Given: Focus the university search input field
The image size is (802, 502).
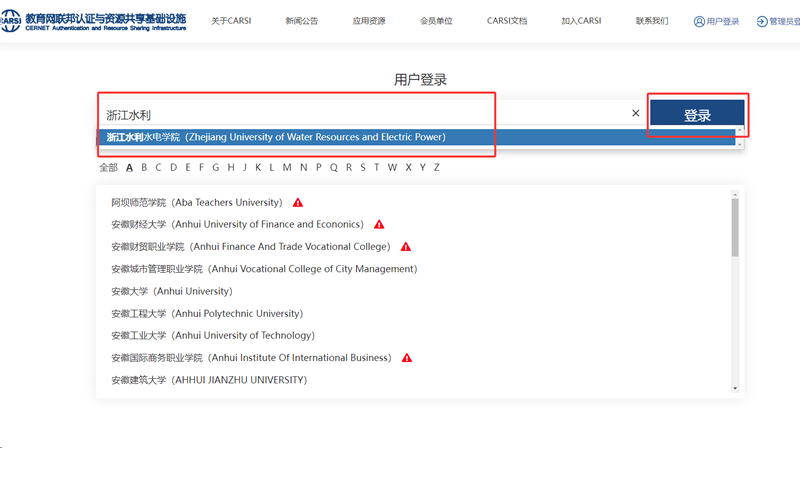Looking at the screenshot, I should pos(360,114).
